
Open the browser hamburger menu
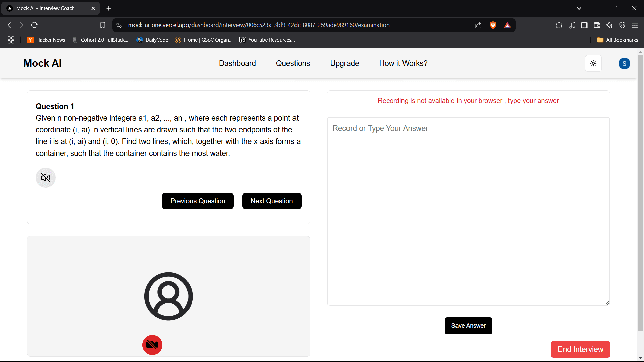(x=635, y=25)
